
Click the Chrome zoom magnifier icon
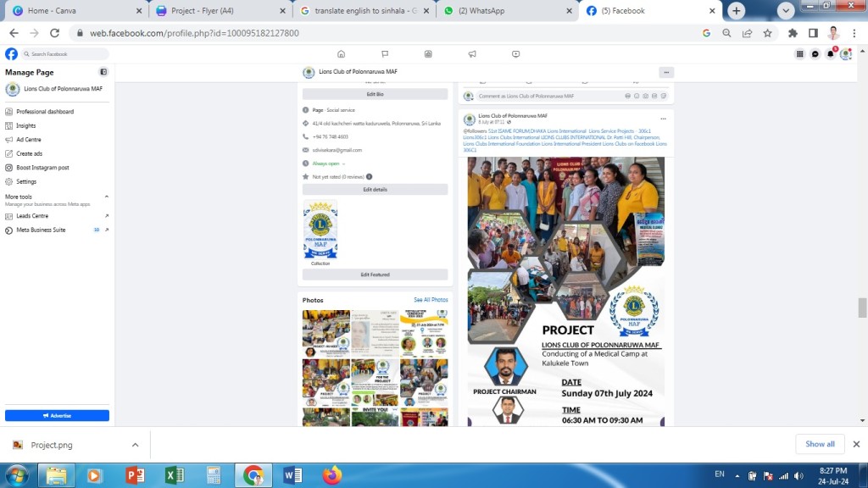click(726, 33)
